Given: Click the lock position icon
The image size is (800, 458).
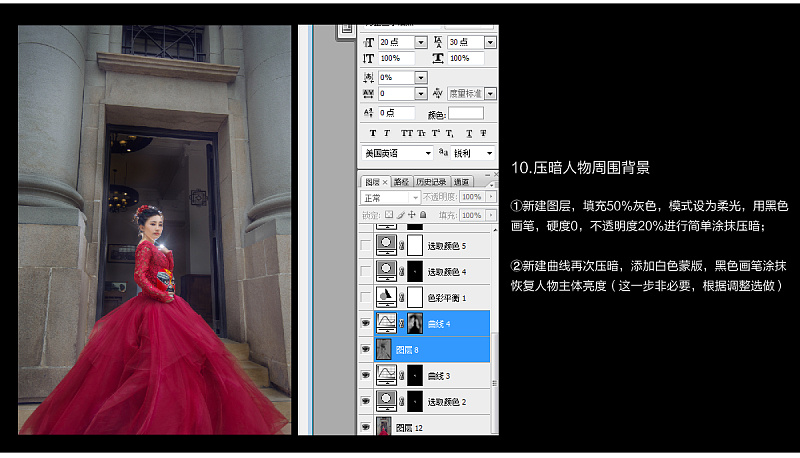Looking at the screenshot, I should click(412, 215).
